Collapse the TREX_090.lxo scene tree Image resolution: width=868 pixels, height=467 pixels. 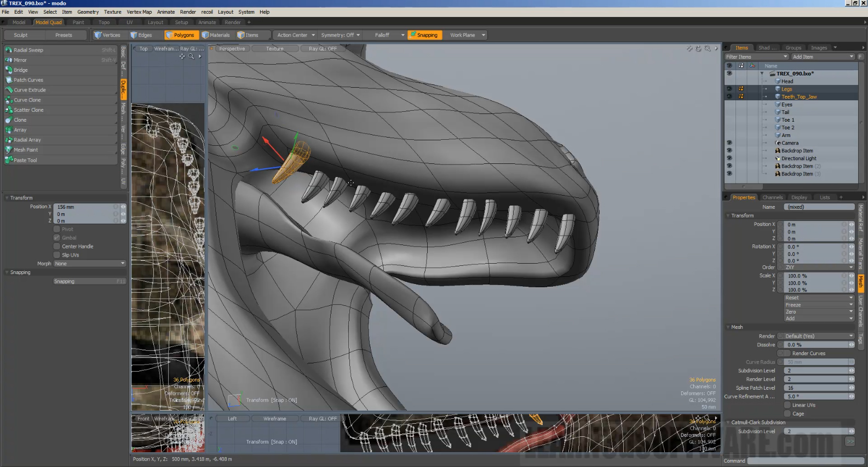tap(762, 73)
